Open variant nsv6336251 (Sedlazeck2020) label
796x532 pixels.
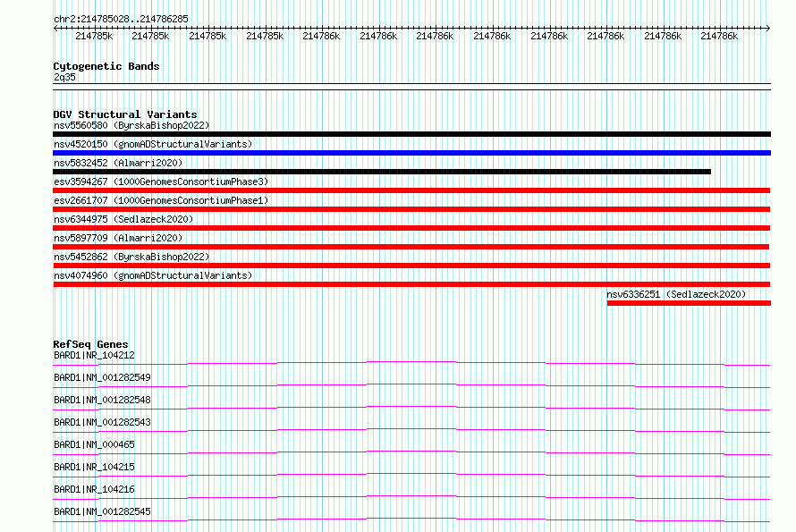click(x=676, y=294)
